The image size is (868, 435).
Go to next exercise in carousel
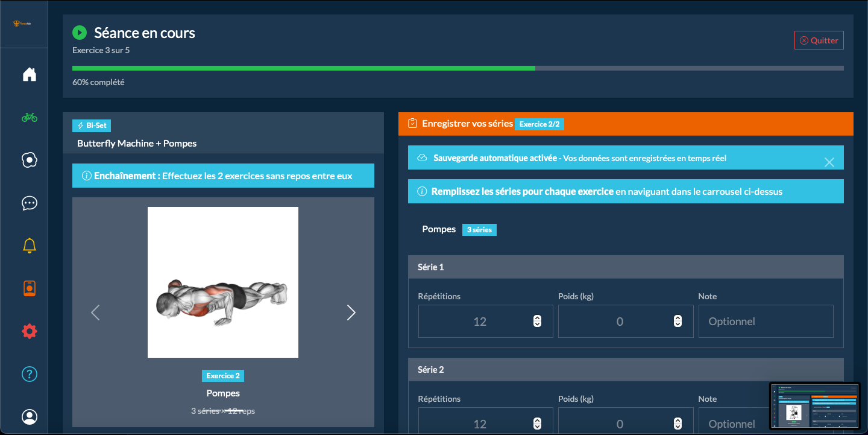click(x=351, y=313)
